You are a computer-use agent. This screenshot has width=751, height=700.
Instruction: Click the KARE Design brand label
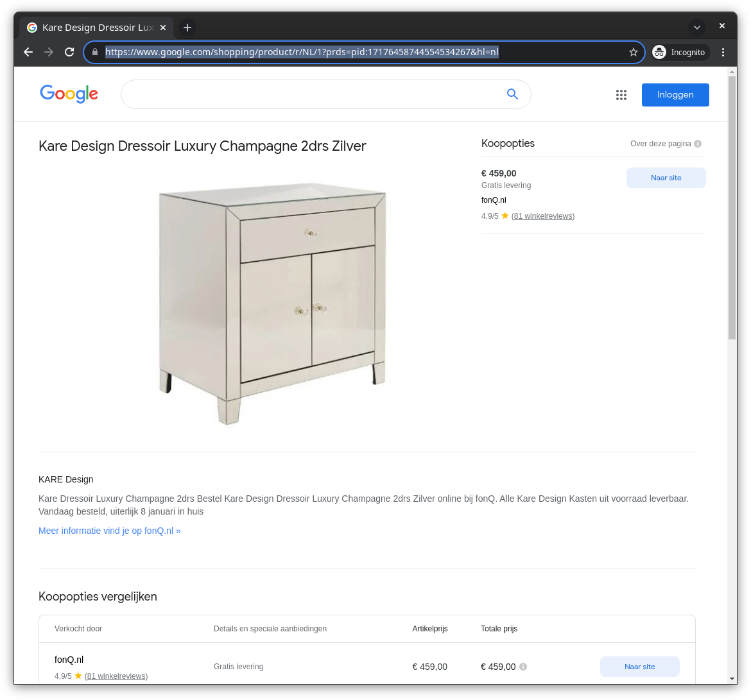click(x=66, y=479)
